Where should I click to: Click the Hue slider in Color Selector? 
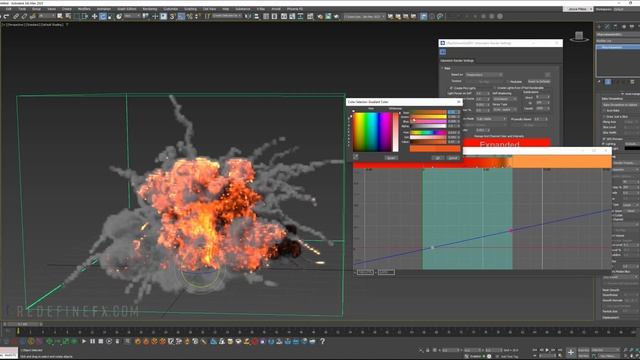(428, 133)
